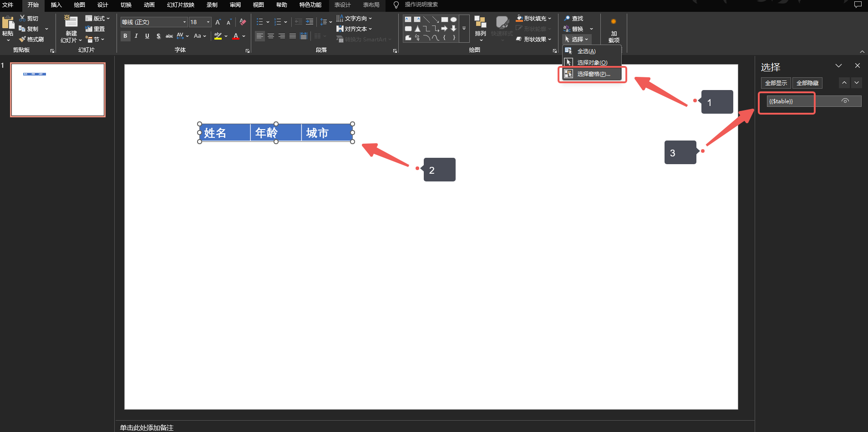The height and width of the screenshot is (432, 868).
Task: Open the font name dropdown
Action: (x=185, y=22)
